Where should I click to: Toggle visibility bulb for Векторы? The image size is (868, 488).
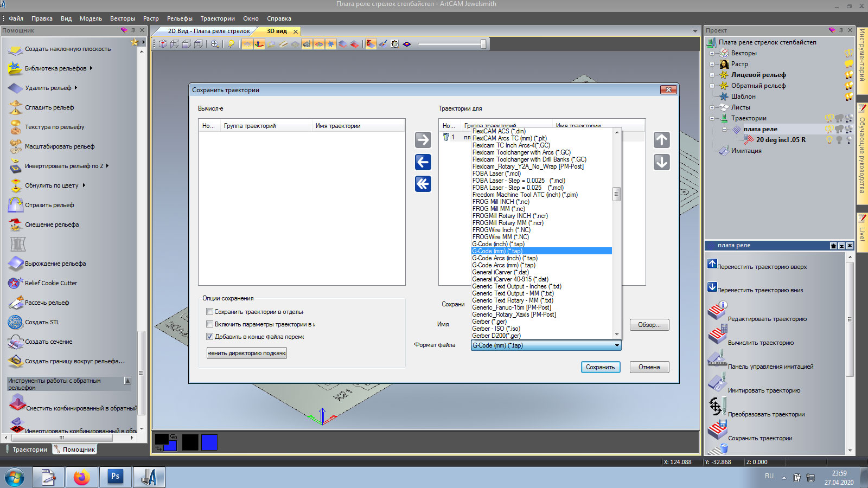(x=849, y=53)
